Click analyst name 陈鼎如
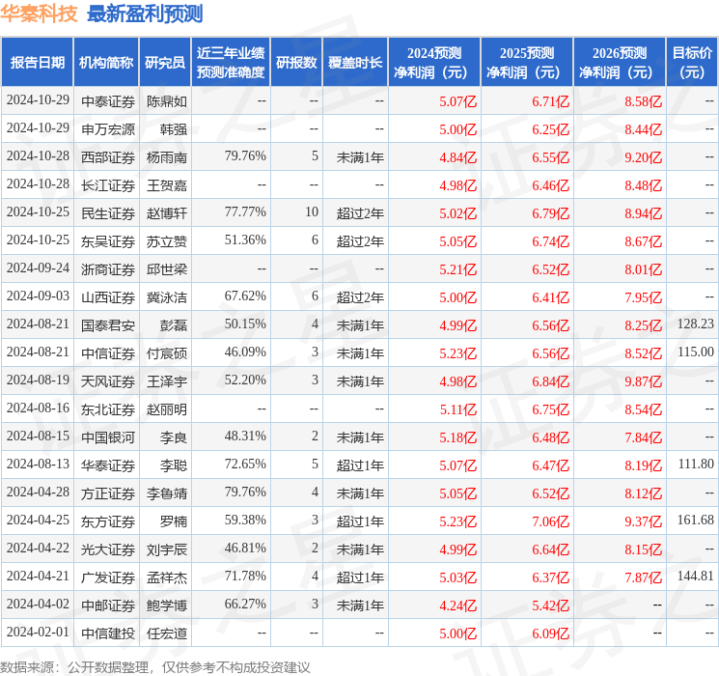Viewport: 719px width, 676px height. point(166,101)
